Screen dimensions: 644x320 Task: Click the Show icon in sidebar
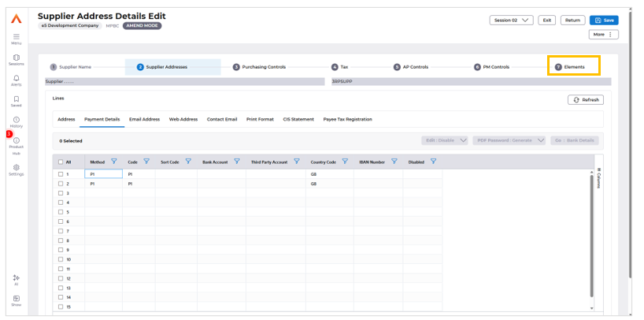point(16,298)
